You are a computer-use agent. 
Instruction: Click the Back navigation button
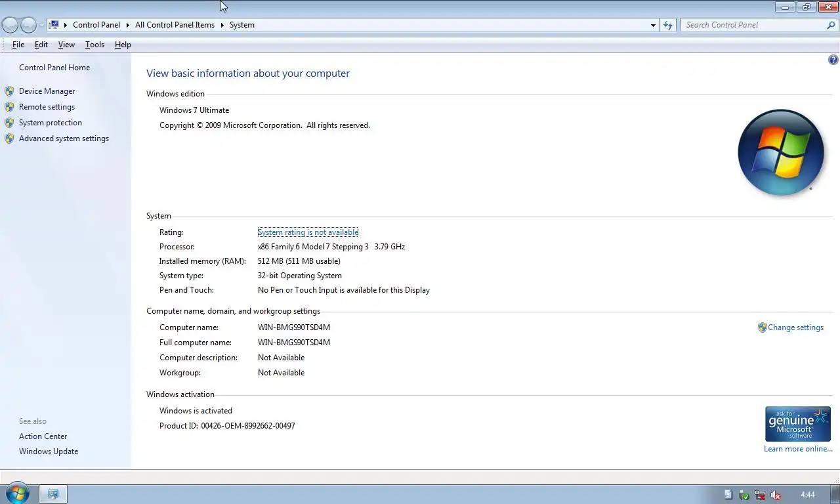tap(10, 25)
